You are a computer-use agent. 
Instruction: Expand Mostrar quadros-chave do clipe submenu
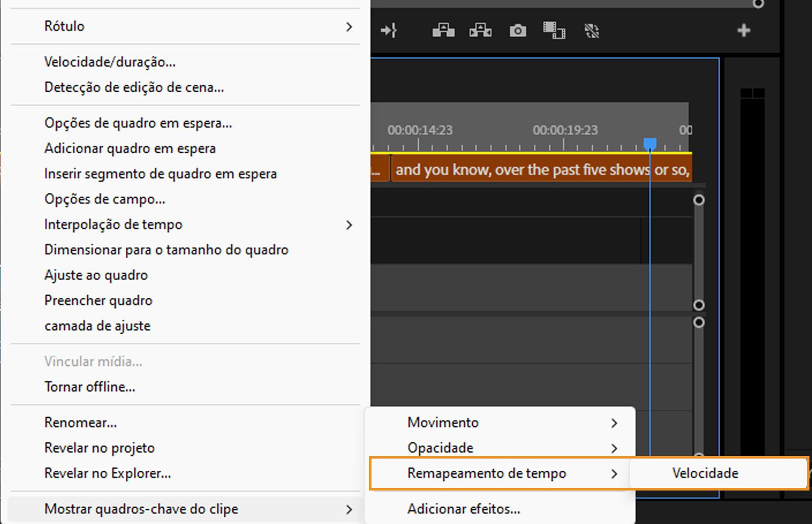pyautogui.click(x=185, y=509)
